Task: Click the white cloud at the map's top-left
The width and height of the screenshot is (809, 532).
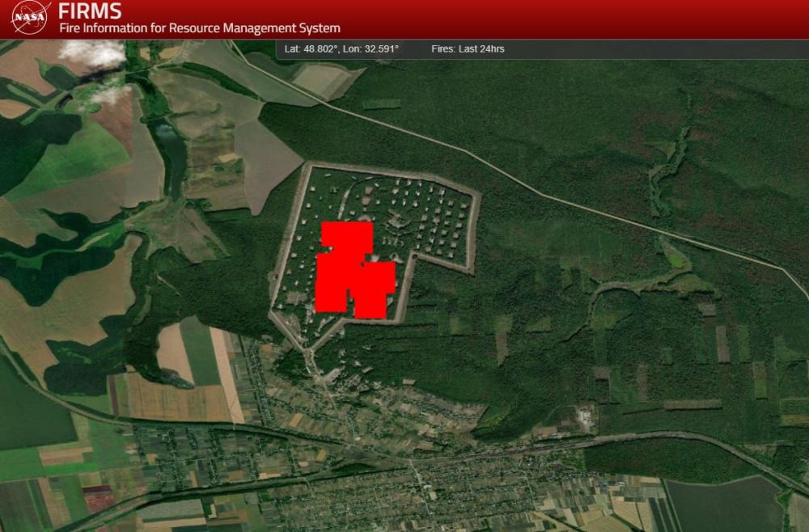Action: (x=91, y=53)
